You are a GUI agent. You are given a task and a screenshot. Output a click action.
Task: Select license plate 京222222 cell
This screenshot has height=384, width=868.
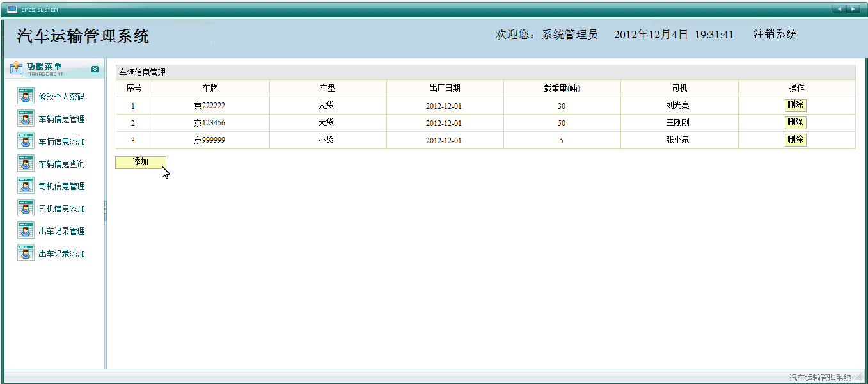click(x=210, y=106)
